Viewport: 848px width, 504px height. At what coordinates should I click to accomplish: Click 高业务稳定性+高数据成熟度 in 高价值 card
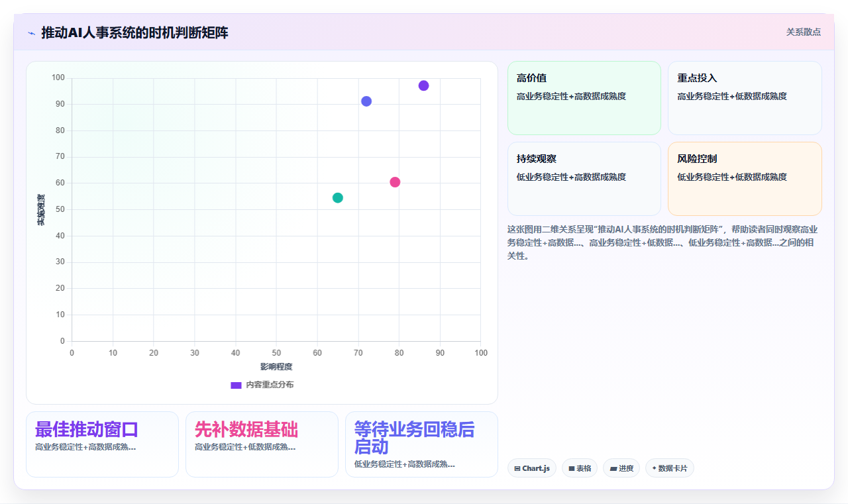click(571, 96)
